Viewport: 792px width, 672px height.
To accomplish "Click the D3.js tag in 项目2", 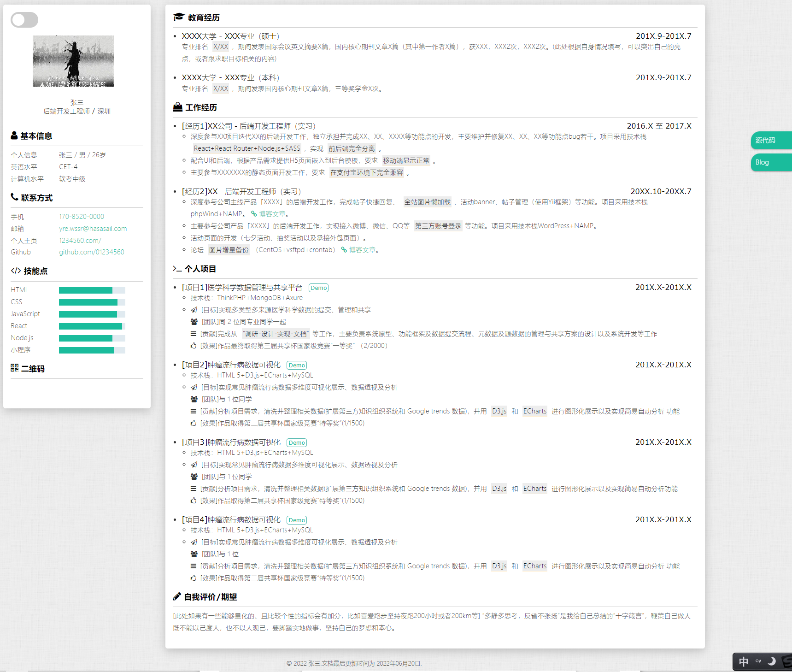I will tap(499, 411).
